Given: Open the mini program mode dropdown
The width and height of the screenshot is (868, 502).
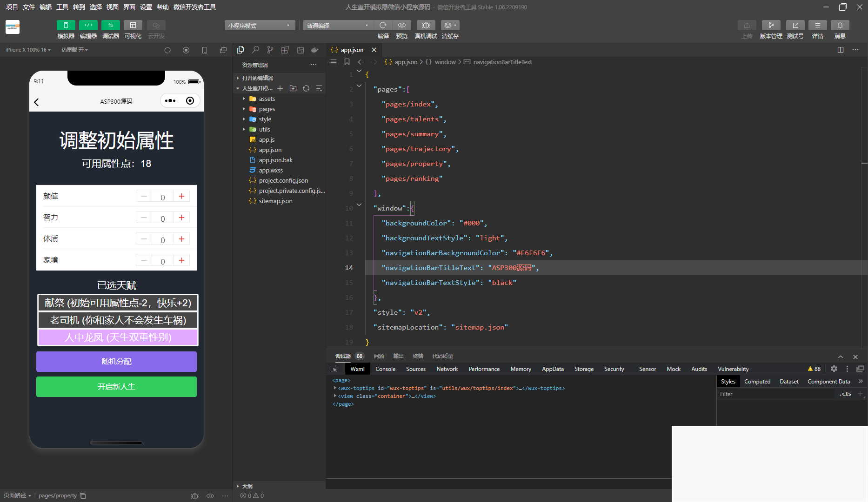Looking at the screenshot, I should click(x=260, y=25).
